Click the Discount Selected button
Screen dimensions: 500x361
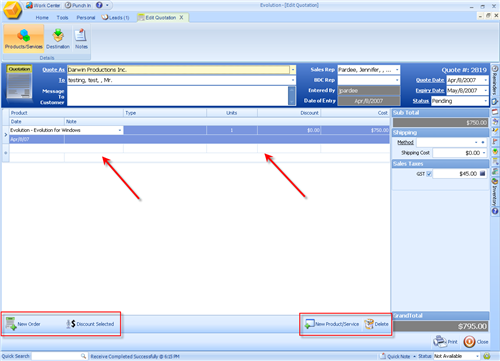[x=90, y=324]
